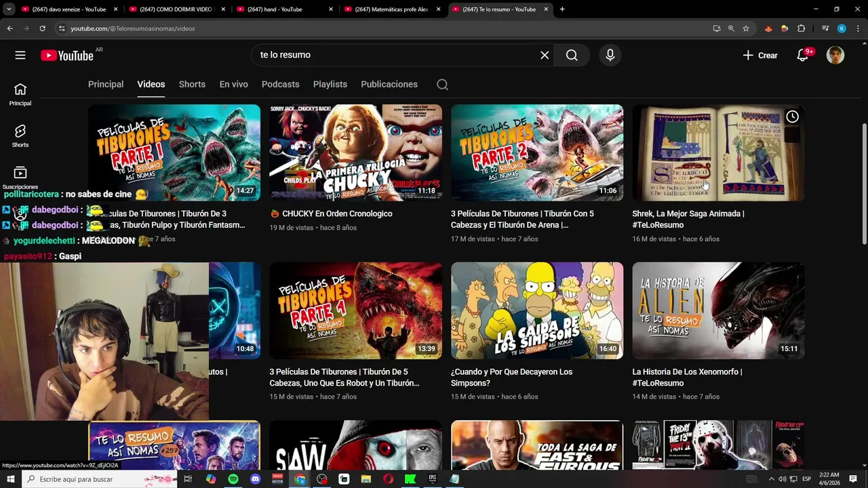Switch to the Principal channel tab
This screenshot has height=488, width=868.
point(106,85)
